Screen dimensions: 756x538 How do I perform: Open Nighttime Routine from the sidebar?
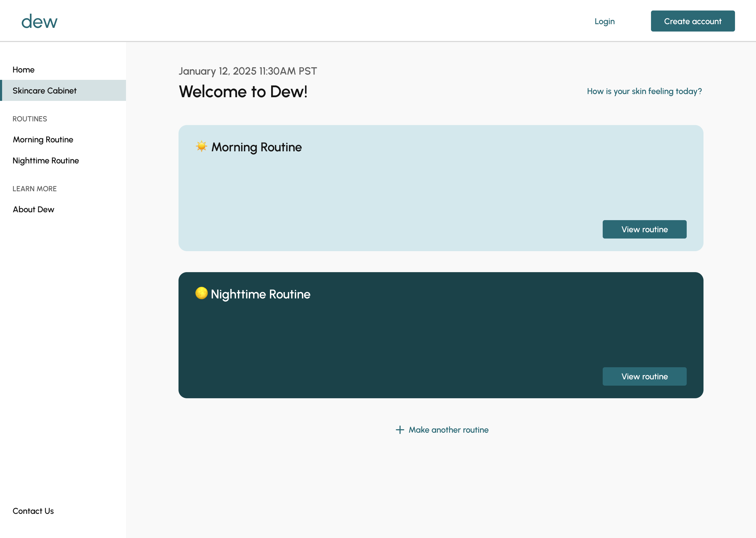[46, 161]
